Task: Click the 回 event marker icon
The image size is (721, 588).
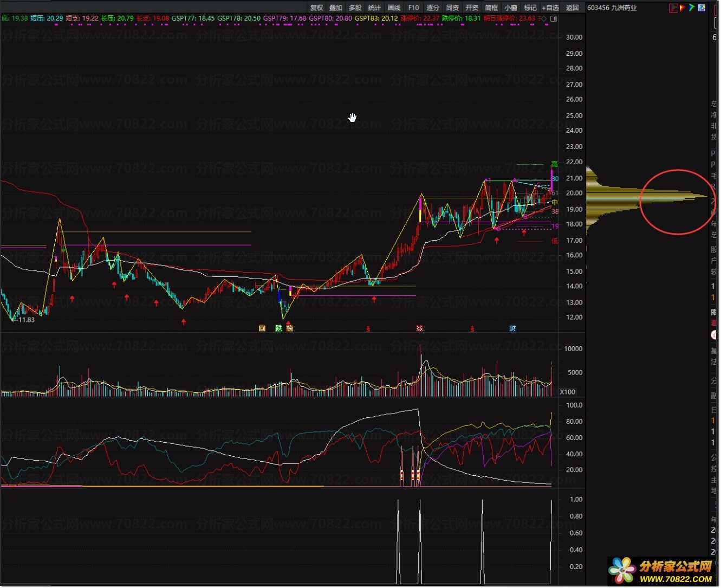Action: pyautogui.click(x=262, y=328)
